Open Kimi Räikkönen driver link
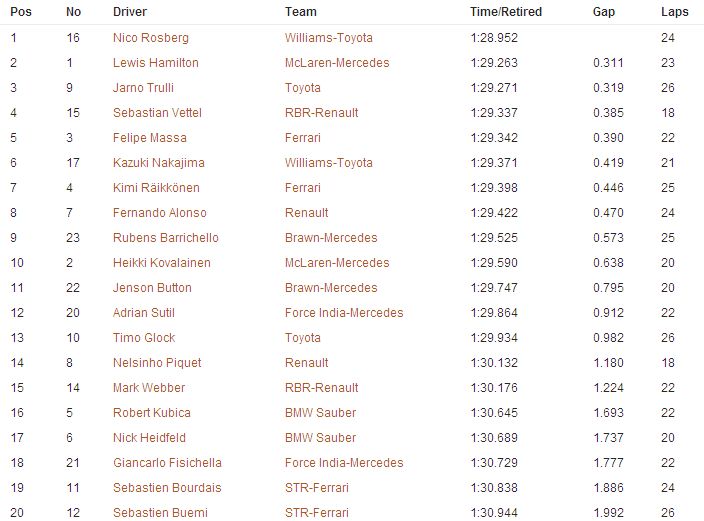704x521 pixels. click(x=156, y=188)
